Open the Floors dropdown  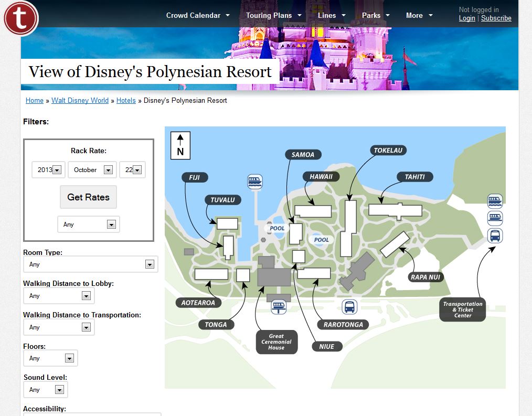50,358
